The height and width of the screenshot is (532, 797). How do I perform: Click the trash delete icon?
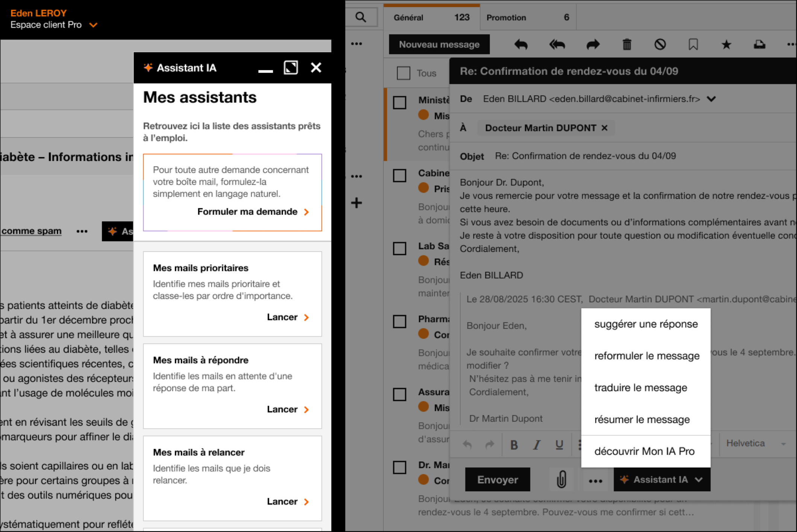click(x=627, y=45)
